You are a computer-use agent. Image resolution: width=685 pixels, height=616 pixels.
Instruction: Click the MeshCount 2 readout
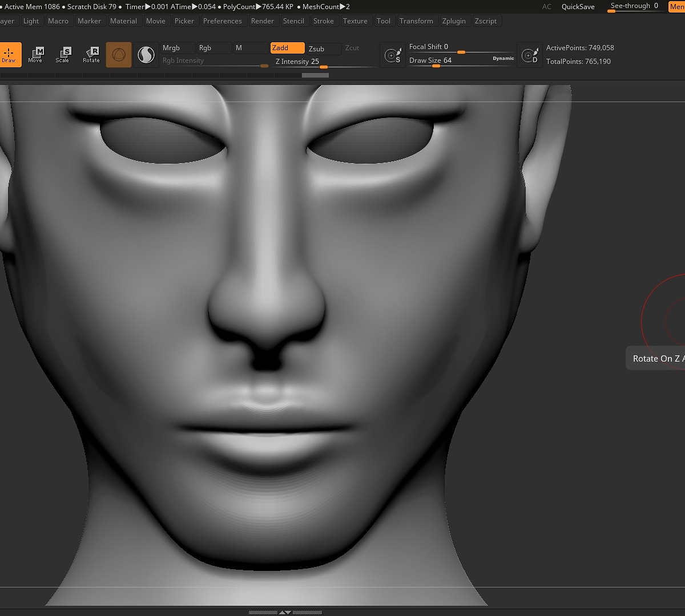point(326,7)
